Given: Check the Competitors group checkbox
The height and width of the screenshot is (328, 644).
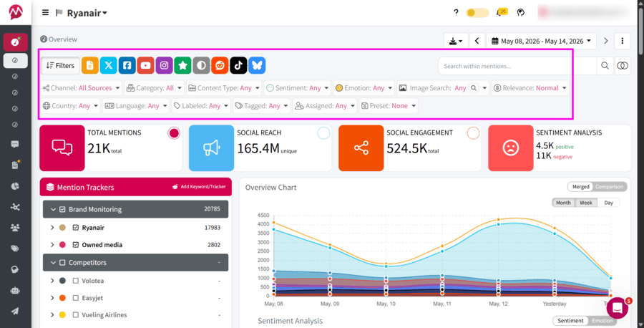Looking at the screenshot, I should (x=62, y=262).
